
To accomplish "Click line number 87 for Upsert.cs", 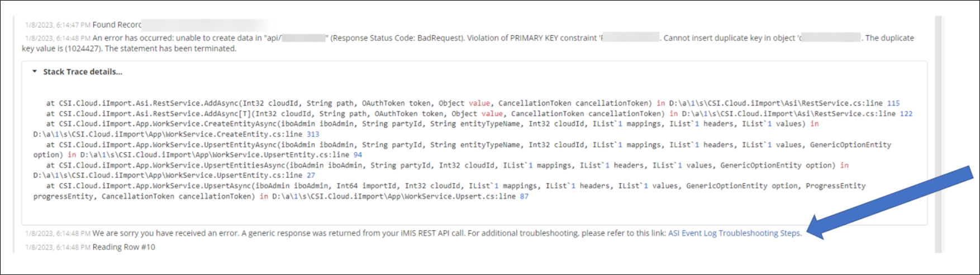I will pos(524,196).
